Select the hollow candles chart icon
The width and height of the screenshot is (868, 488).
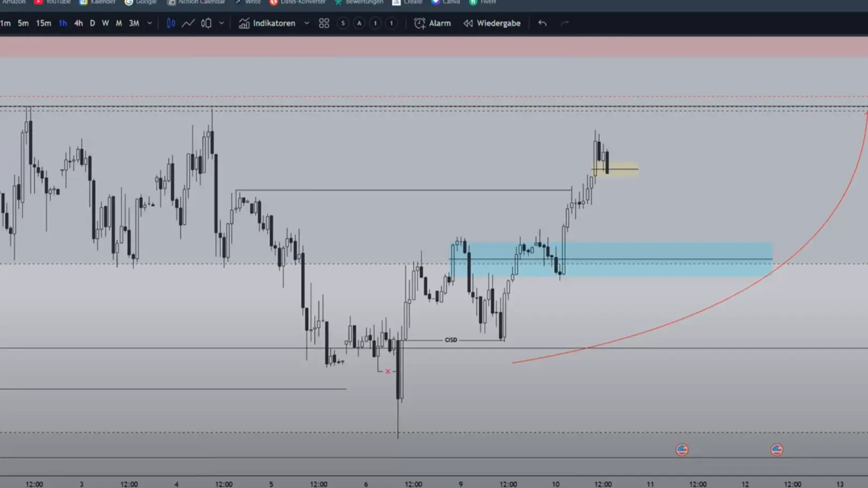(206, 23)
